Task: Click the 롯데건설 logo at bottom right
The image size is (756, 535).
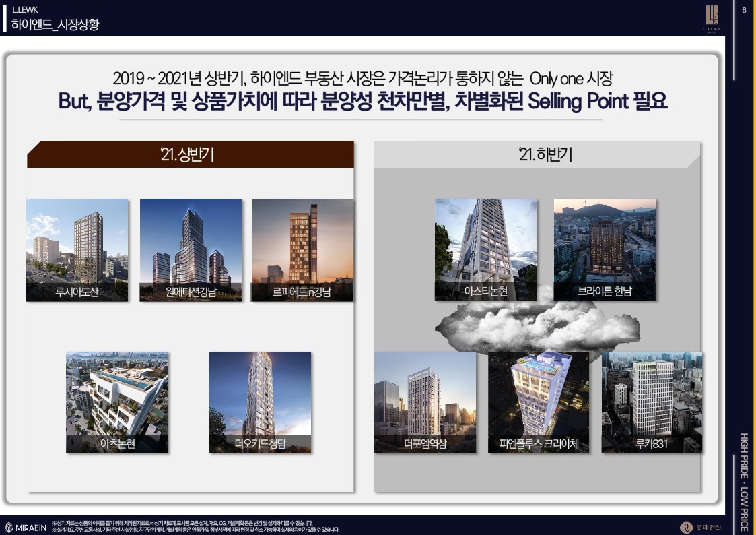Action: click(x=701, y=526)
